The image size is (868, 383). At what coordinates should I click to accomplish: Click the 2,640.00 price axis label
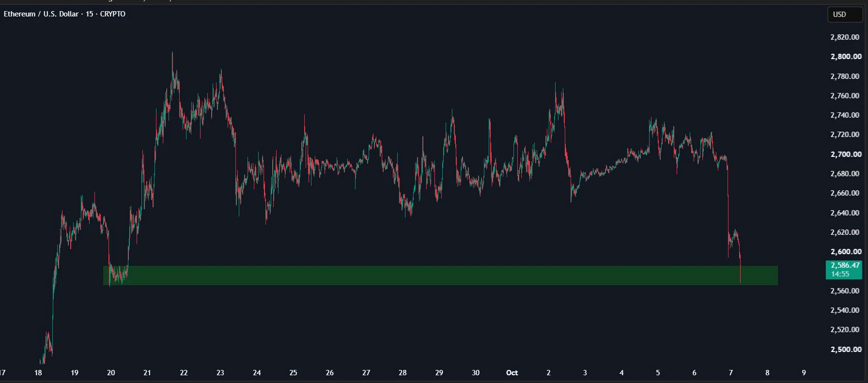coord(845,213)
